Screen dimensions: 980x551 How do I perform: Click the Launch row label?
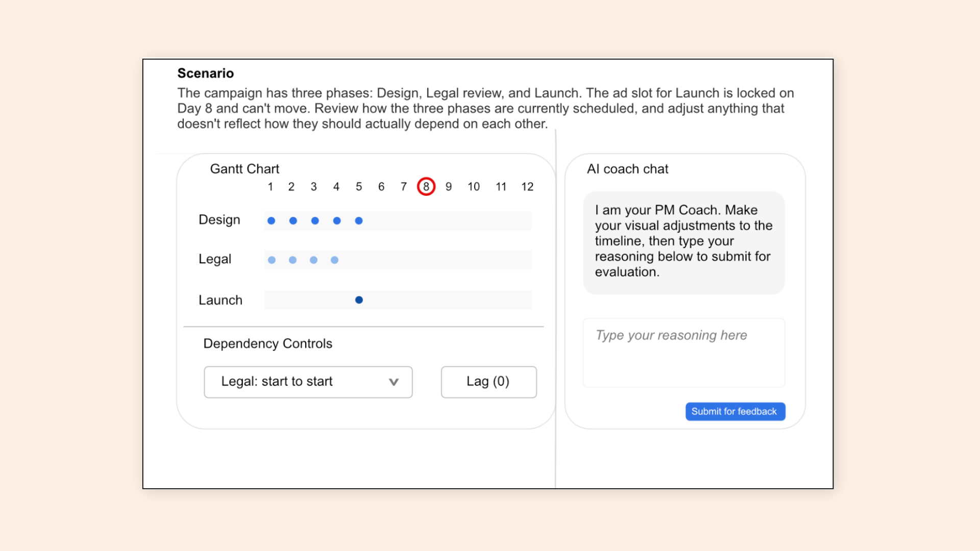(220, 300)
